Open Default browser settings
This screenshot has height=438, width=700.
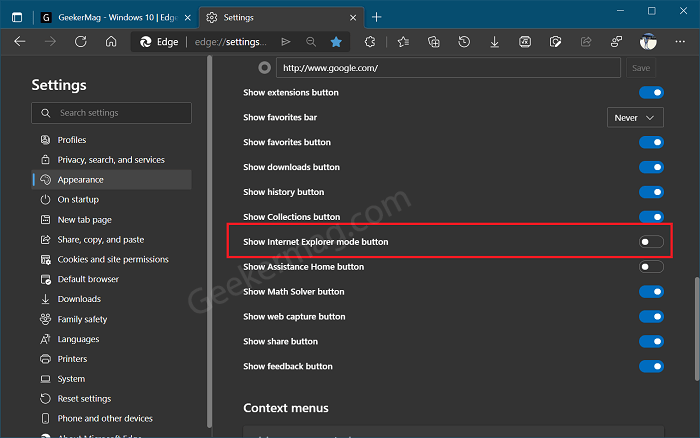pos(112,279)
